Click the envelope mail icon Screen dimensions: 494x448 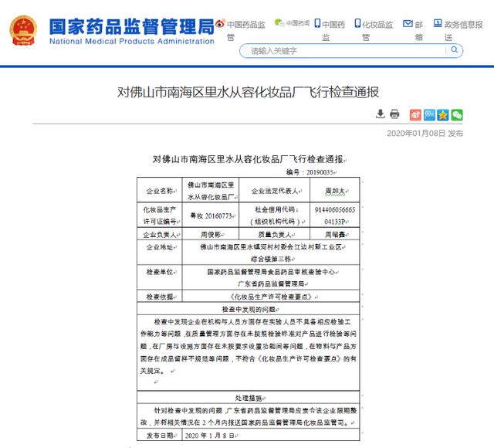coord(408,23)
